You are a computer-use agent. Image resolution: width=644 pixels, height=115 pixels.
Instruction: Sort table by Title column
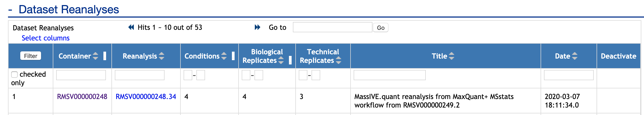pyautogui.click(x=452, y=56)
